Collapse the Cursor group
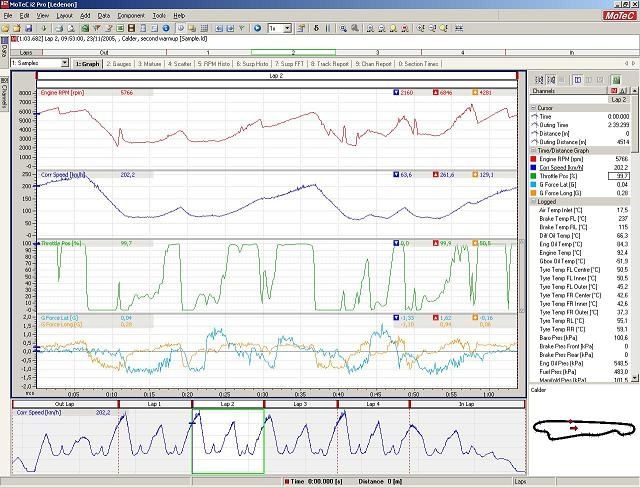The image size is (640, 488). click(533, 108)
